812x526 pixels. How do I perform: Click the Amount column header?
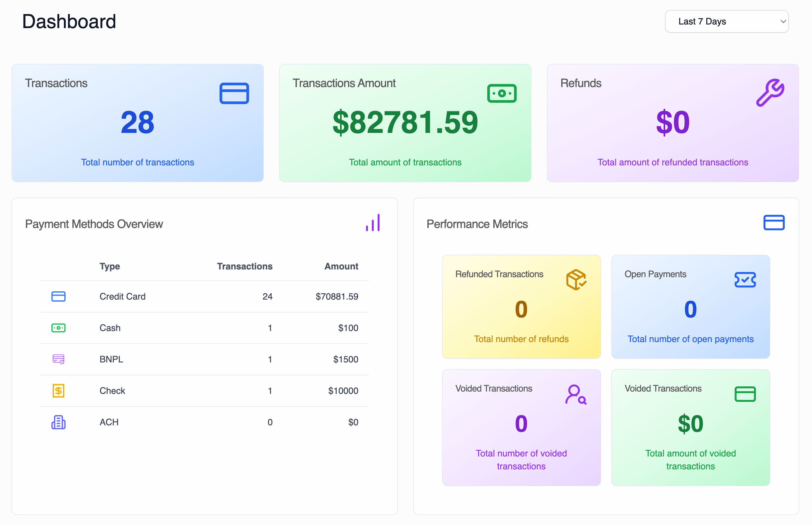[x=341, y=266]
